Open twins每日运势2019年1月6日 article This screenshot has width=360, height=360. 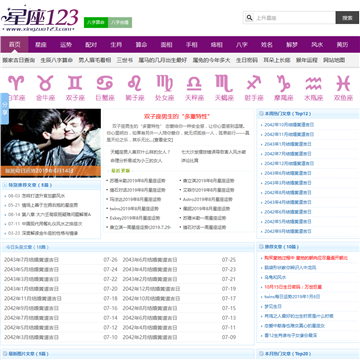tap(292, 296)
